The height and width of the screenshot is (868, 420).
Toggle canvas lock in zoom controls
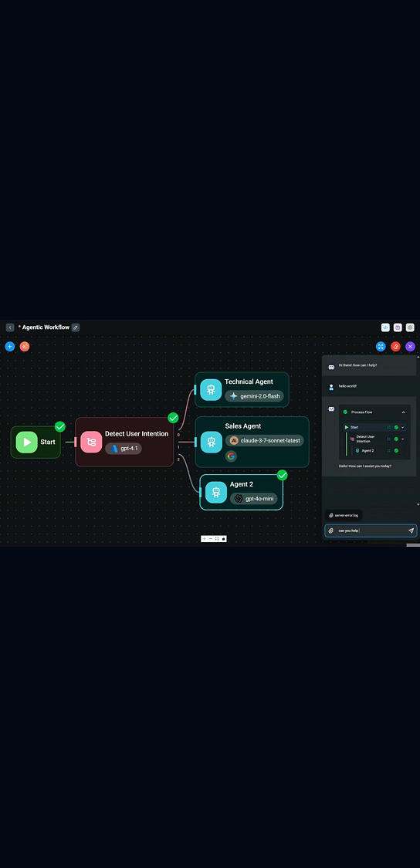(224, 538)
